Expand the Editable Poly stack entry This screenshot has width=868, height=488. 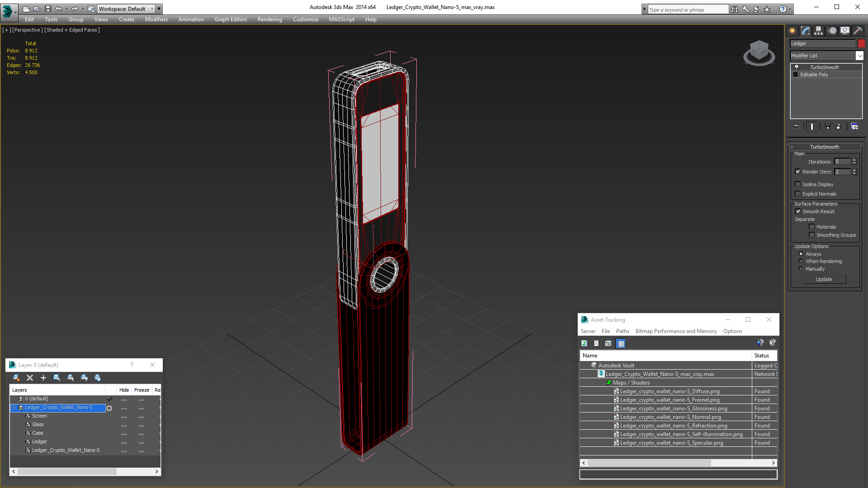click(x=796, y=75)
